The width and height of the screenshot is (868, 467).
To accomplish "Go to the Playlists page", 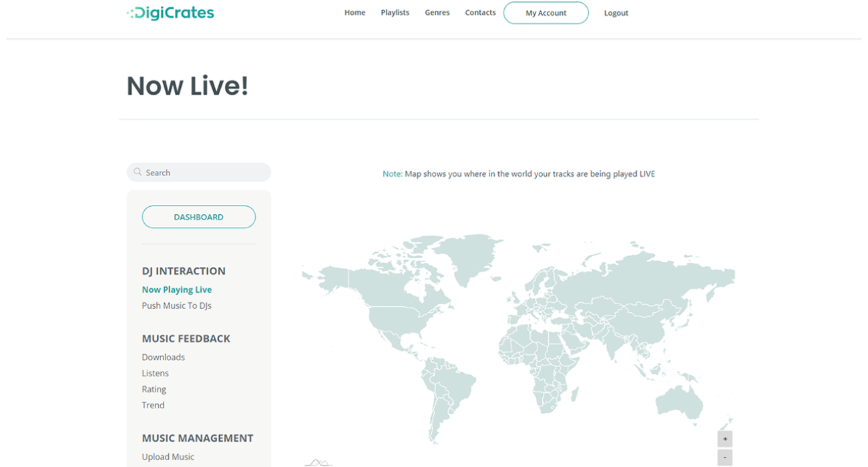I will (x=395, y=13).
